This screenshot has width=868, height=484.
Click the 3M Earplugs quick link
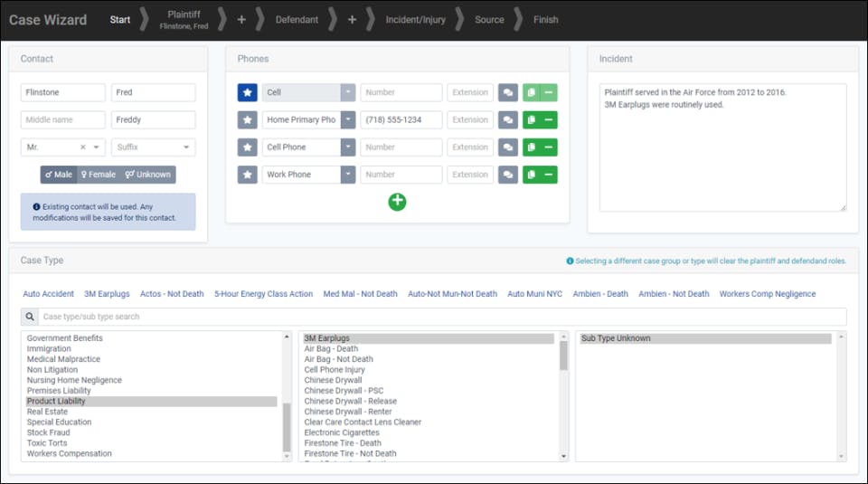click(x=107, y=294)
